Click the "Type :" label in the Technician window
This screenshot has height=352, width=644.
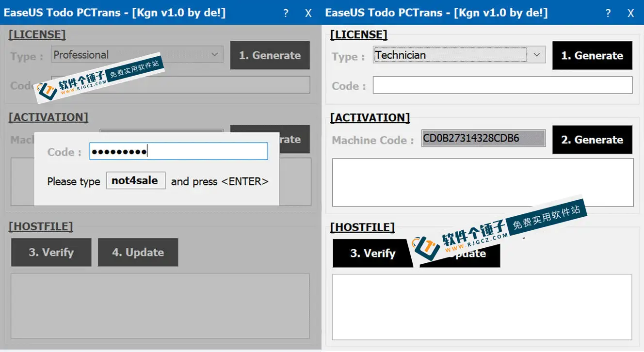coord(348,57)
